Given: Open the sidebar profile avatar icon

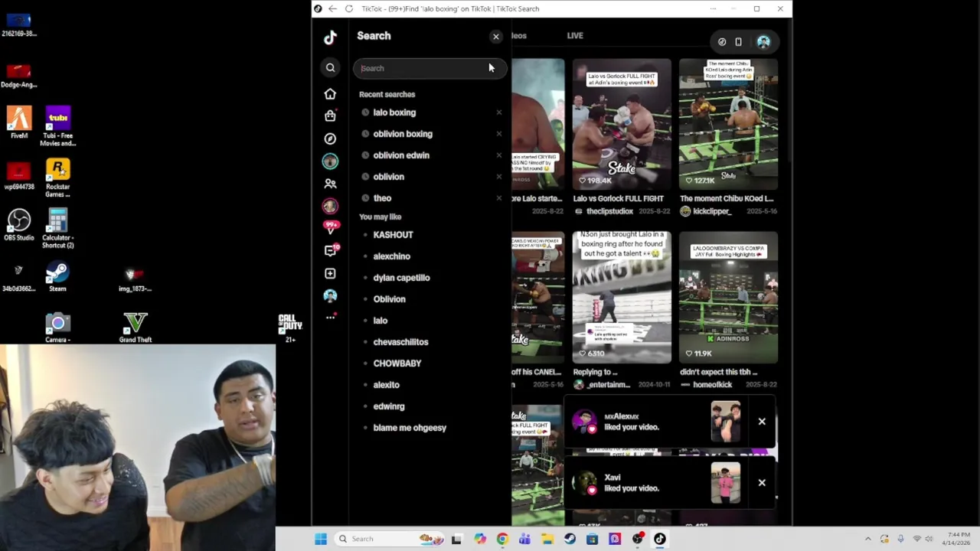Looking at the screenshot, I should (330, 295).
